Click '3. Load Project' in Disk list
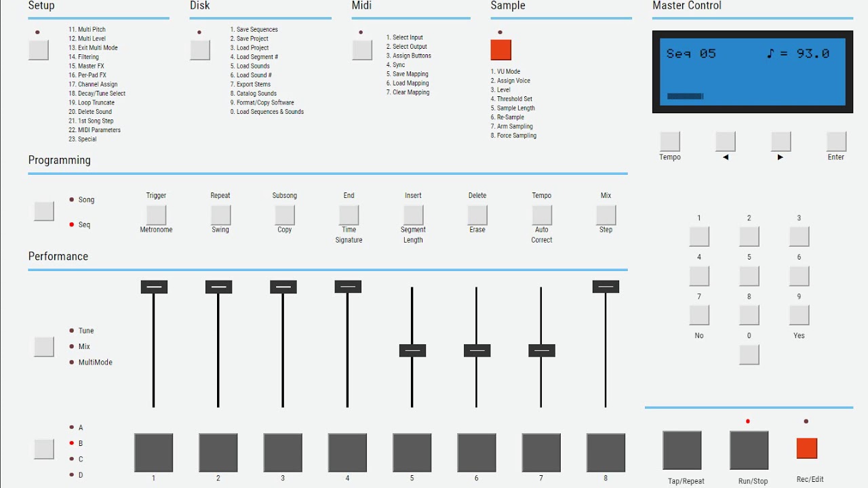This screenshot has height=488, width=868. pyautogui.click(x=250, y=48)
